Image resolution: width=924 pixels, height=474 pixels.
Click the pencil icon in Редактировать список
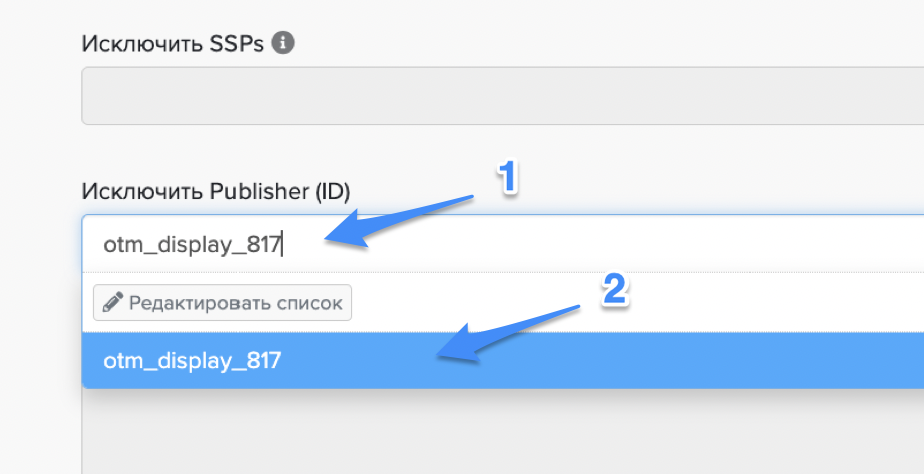tap(112, 303)
